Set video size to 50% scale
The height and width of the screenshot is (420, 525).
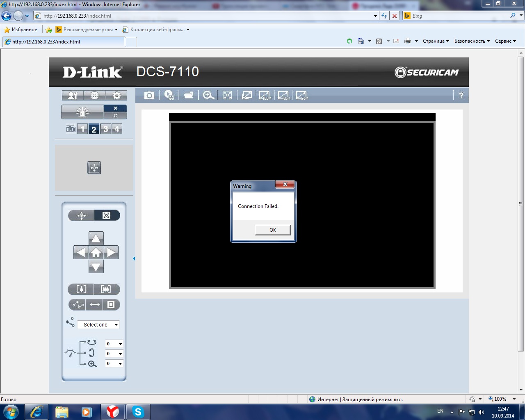pyautogui.click(x=284, y=96)
